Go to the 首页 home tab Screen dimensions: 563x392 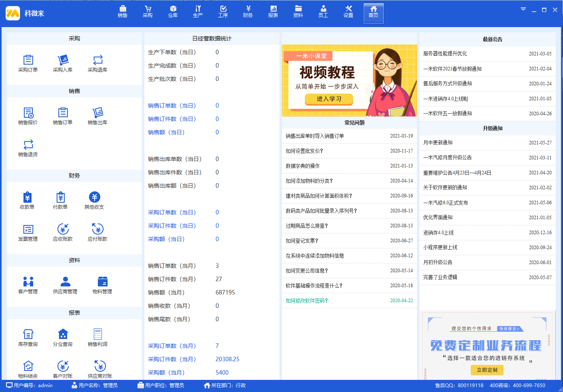(x=373, y=13)
